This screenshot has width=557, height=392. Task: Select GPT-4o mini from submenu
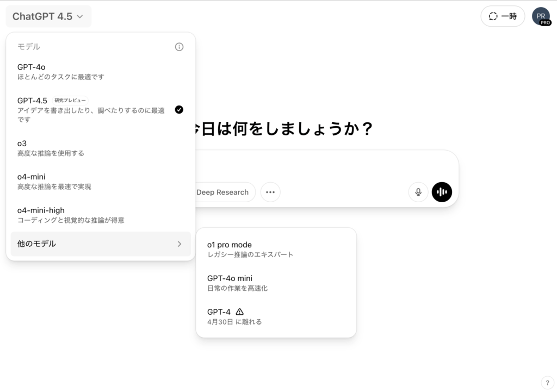pos(276,283)
